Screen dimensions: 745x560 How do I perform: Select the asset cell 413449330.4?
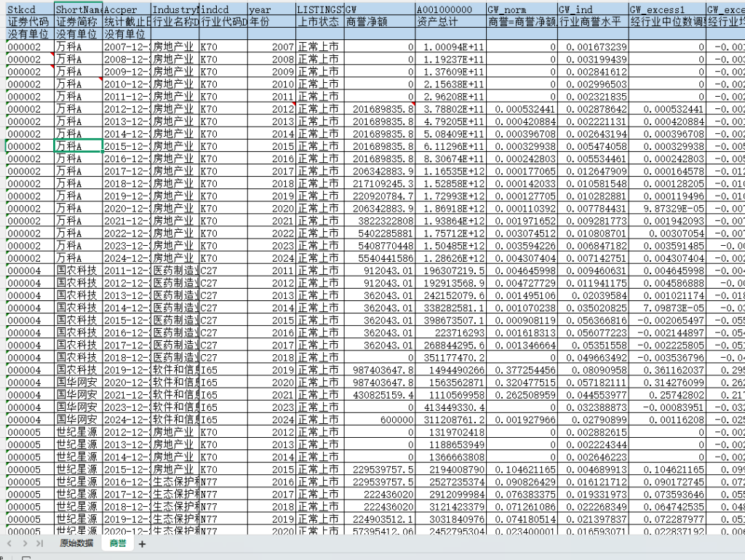click(451, 407)
